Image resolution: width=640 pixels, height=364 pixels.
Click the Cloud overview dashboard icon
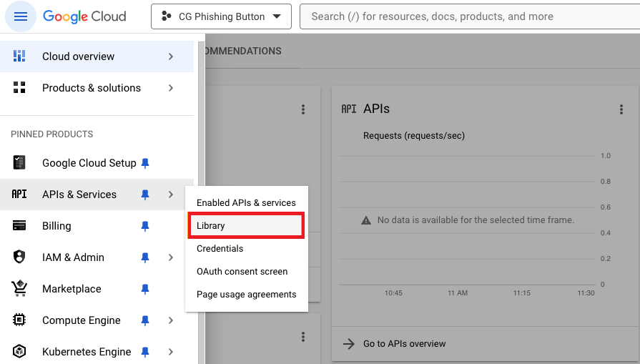pyautogui.click(x=19, y=56)
